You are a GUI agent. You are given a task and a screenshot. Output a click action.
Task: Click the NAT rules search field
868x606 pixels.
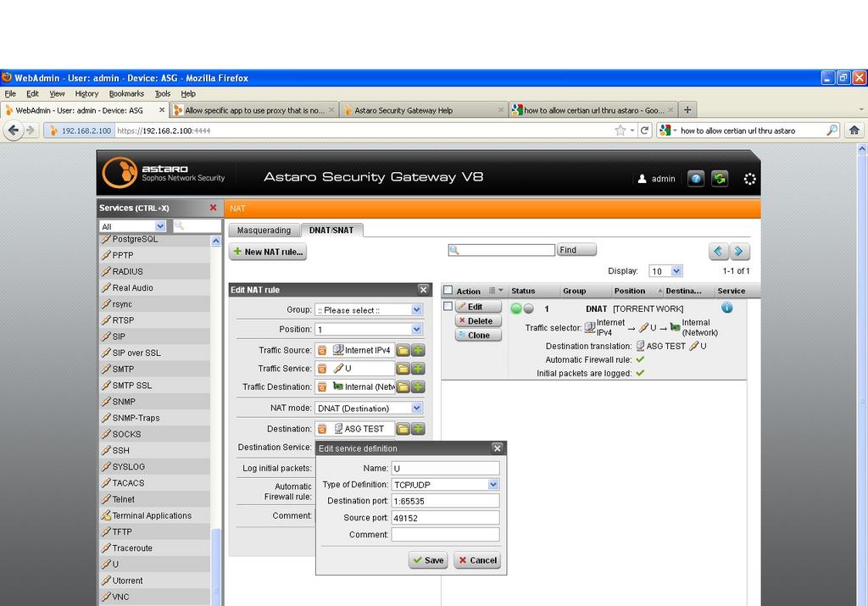tap(502, 250)
